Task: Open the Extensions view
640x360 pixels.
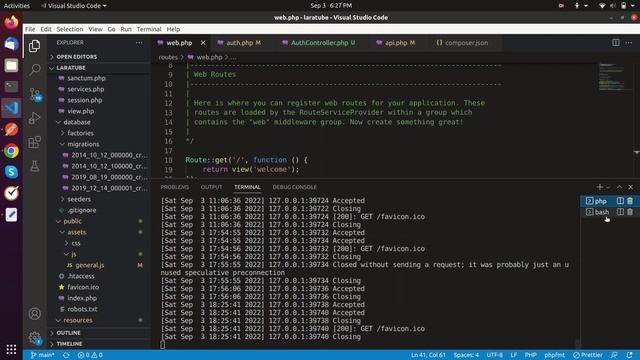Action: click(x=35, y=142)
